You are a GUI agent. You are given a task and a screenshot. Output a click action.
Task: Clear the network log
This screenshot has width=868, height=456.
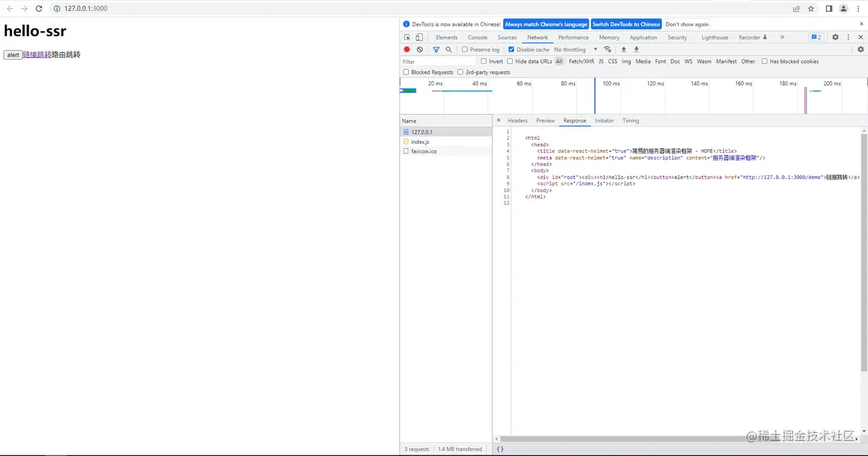pos(420,50)
